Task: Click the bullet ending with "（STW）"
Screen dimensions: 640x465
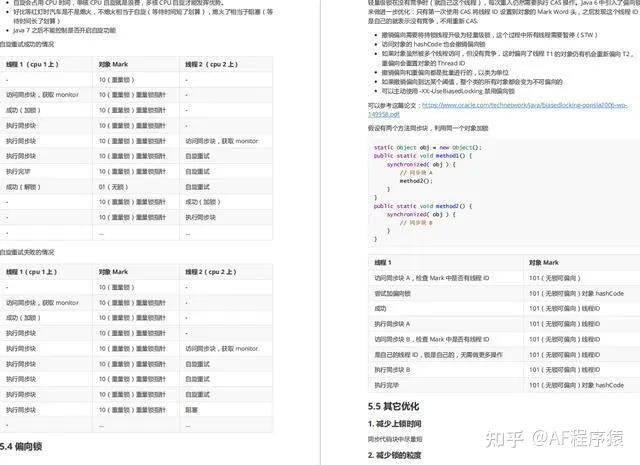Action: pos(489,35)
